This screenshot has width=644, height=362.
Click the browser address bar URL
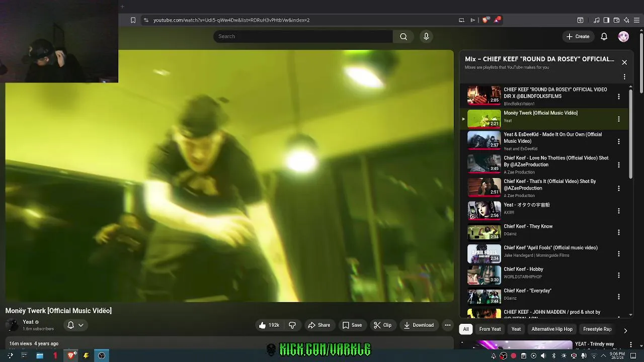click(x=231, y=20)
